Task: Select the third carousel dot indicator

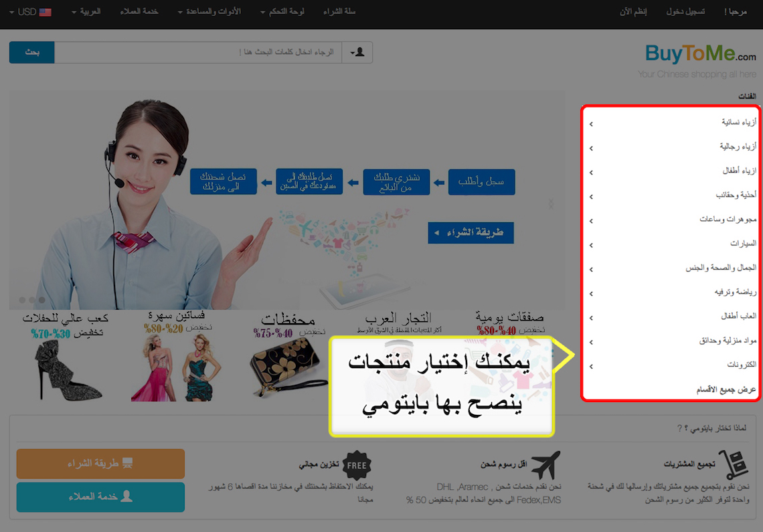Action: click(x=41, y=300)
